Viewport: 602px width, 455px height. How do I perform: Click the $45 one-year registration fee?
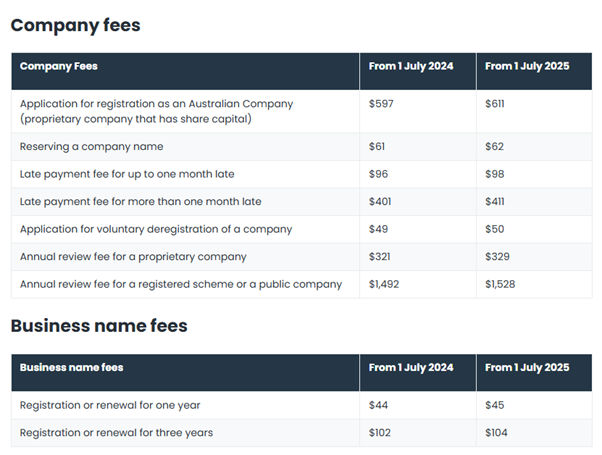pos(495,405)
